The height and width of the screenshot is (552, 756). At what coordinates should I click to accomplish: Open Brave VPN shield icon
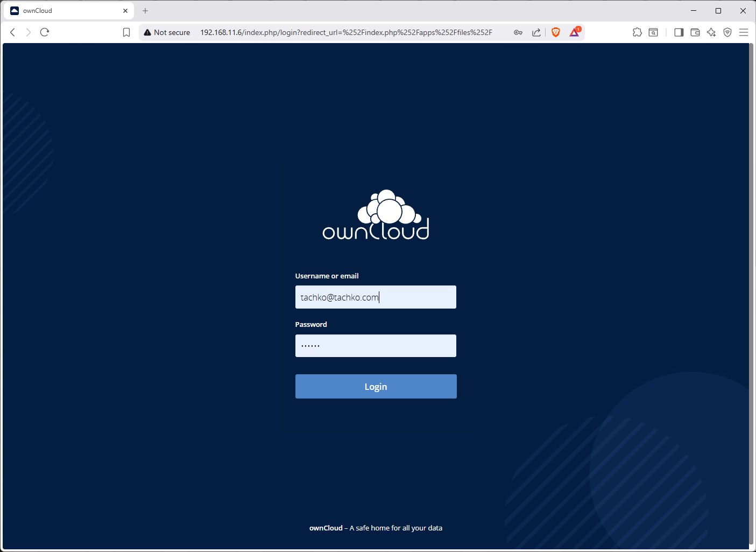click(727, 32)
